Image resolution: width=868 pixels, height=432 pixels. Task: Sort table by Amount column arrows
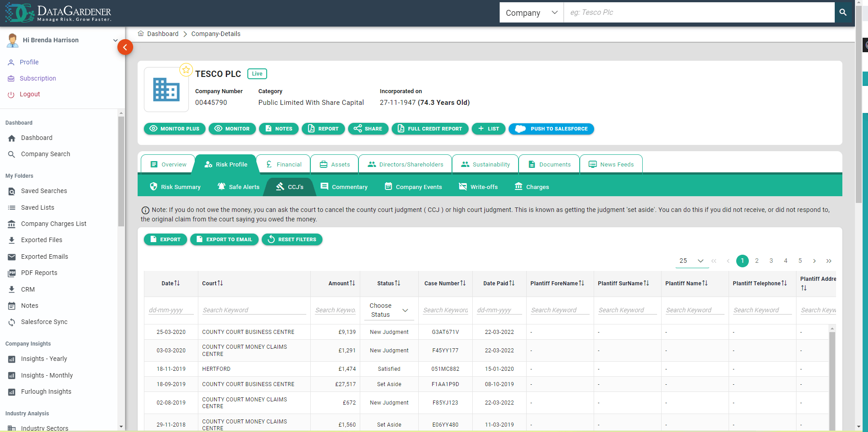[x=353, y=283]
